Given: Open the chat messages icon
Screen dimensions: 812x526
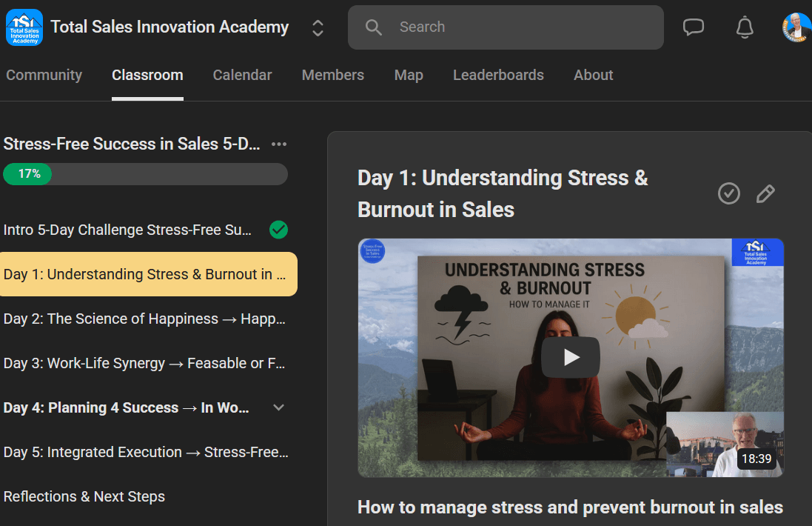Looking at the screenshot, I should coord(694,27).
